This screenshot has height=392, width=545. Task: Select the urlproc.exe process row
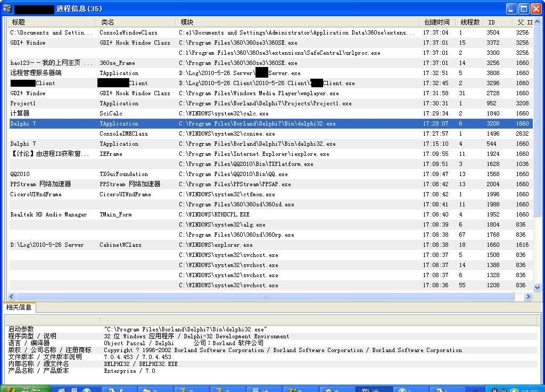(271, 53)
